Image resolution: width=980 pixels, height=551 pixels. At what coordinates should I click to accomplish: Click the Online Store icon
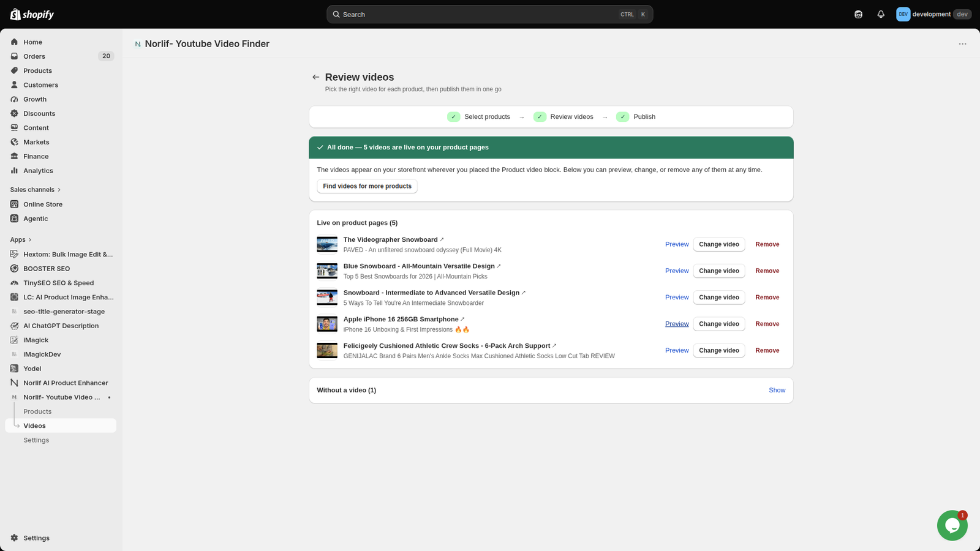coord(15,204)
